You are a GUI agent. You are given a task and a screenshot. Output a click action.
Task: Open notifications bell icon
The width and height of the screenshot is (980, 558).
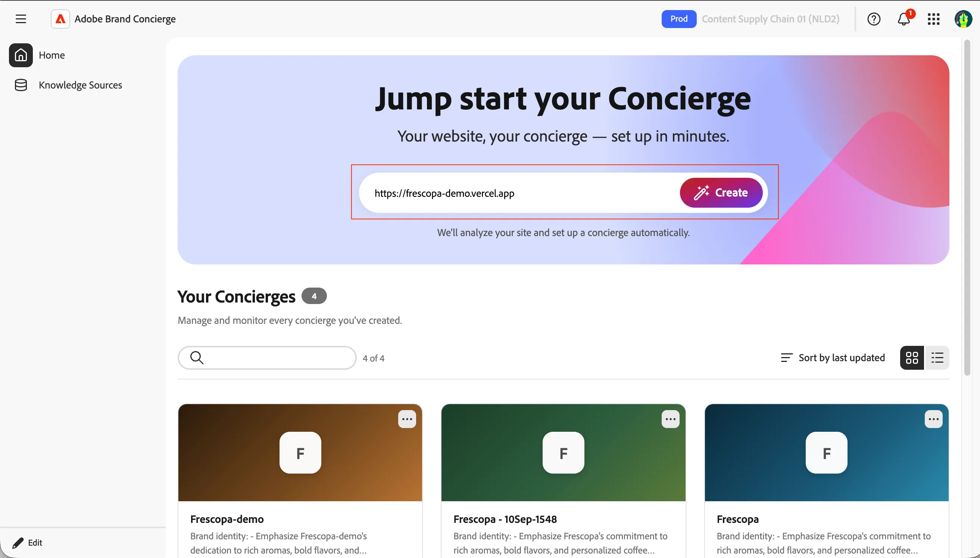coord(904,19)
